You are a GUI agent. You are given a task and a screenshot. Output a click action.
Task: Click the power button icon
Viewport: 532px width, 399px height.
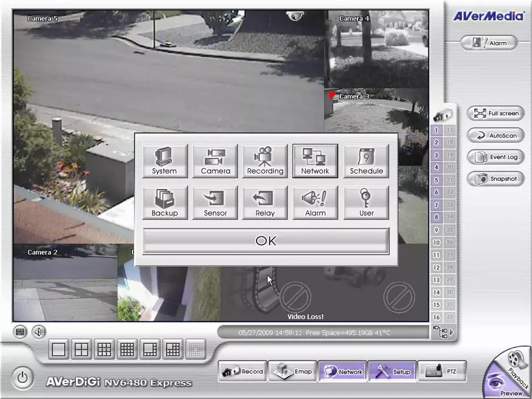point(22,377)
